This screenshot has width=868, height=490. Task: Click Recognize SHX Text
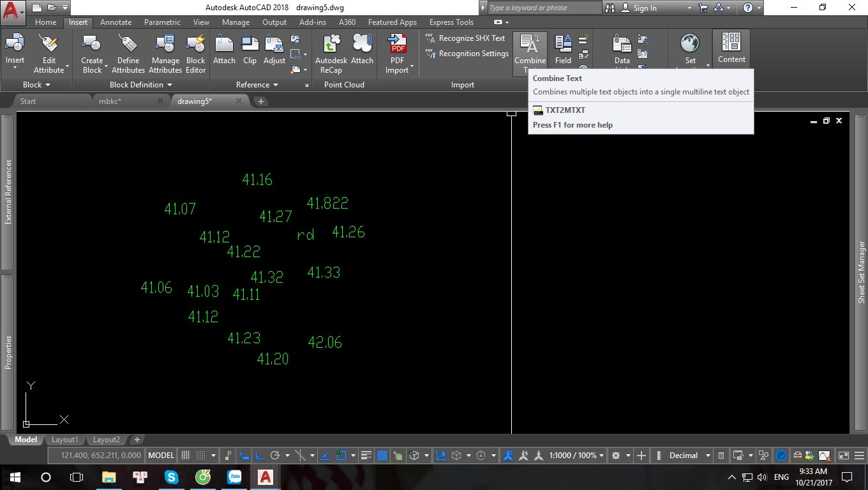[x=472, y=38]
